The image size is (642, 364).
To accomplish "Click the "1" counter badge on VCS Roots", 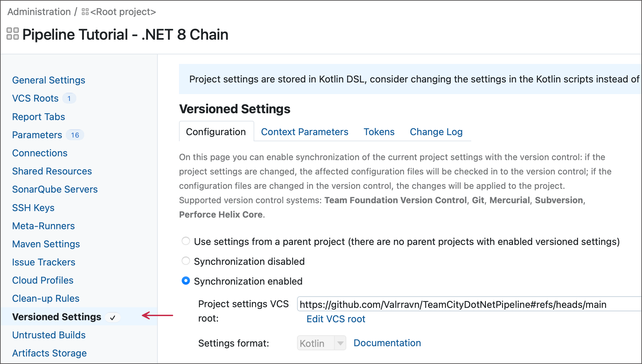I will 69,98.
